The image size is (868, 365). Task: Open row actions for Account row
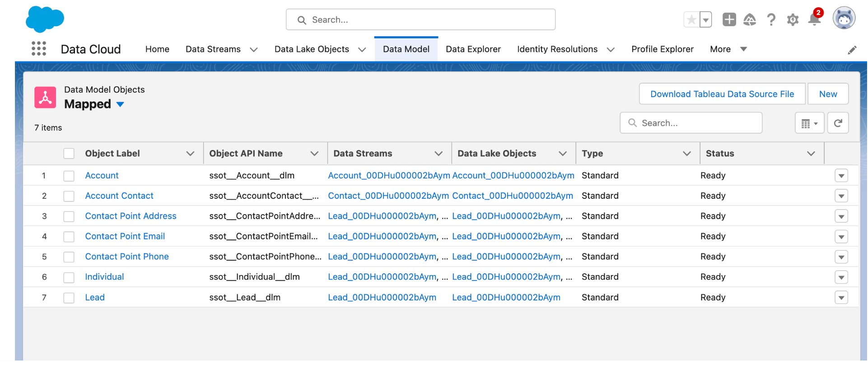(x=841, y=176)
